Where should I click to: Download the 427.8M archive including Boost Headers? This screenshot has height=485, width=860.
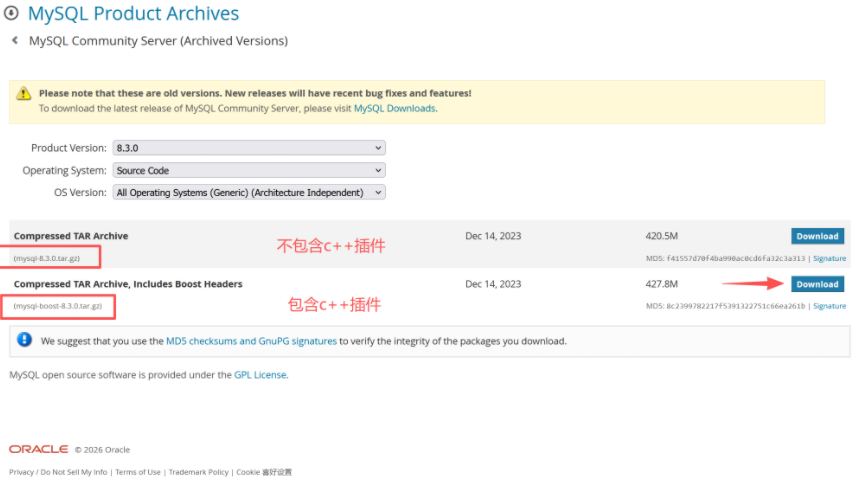(817, 284)
